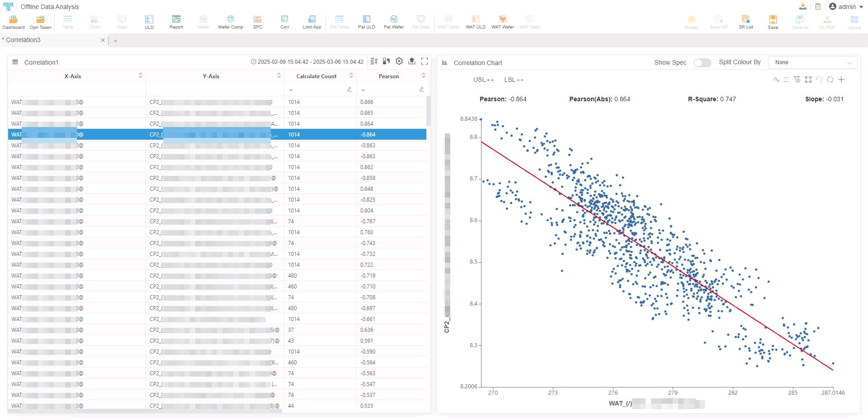Open the SR List
Viewport: 868px width, 420px height.
745,21
